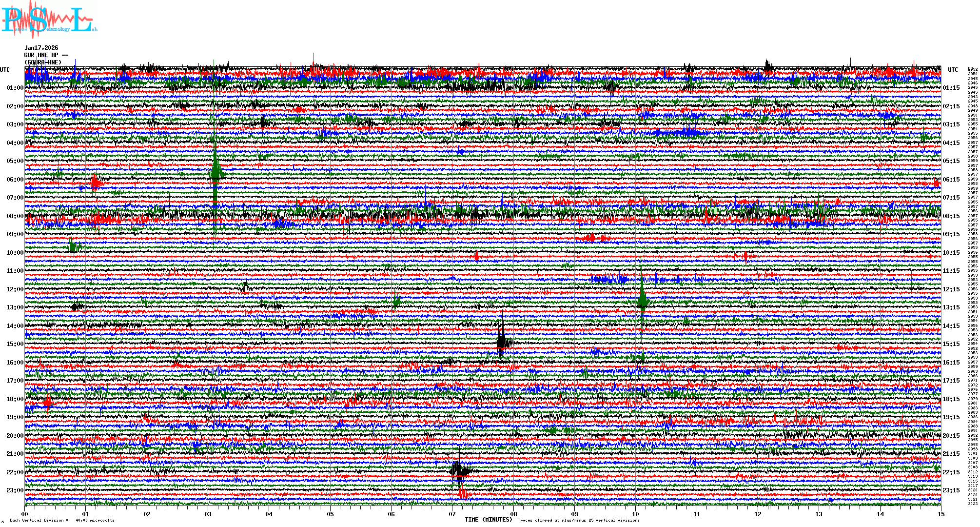The height and width of the screenshot is (527, 980).
Task: Click the (GOURA-HNE) station name label
Action: [x=43, y=62]
